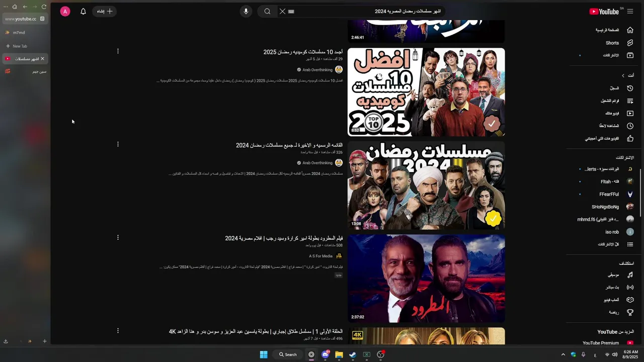
Task: Close the اشهر مسلسلات tab
Action: point(43,59)
